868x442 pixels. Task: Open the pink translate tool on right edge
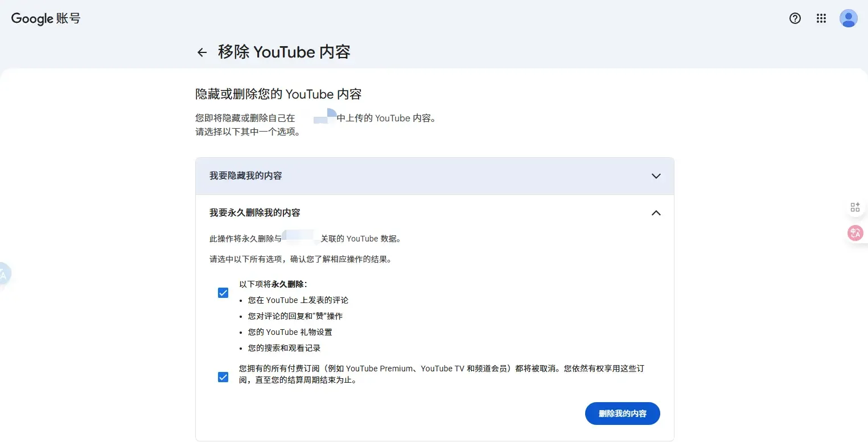(x=855, y=232)
